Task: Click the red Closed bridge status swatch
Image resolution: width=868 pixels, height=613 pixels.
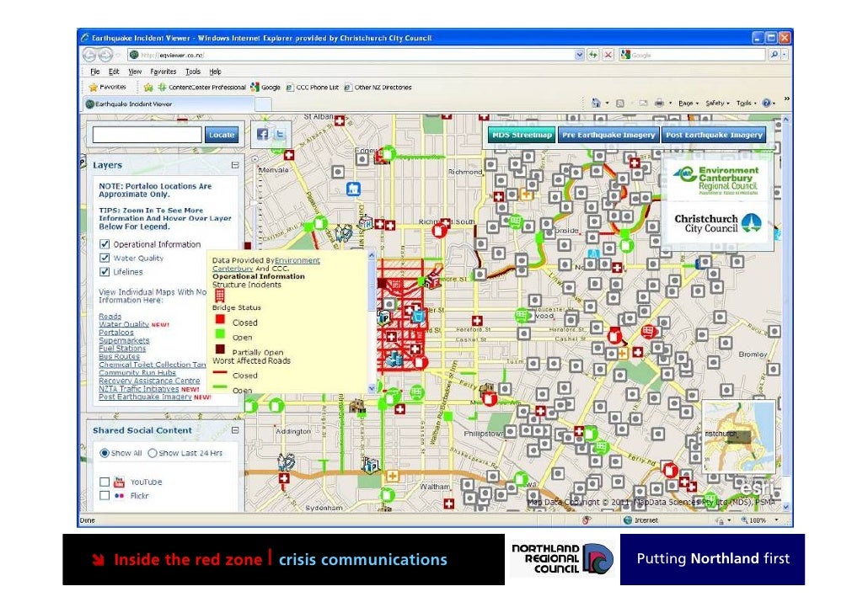Action: (220, 319)
